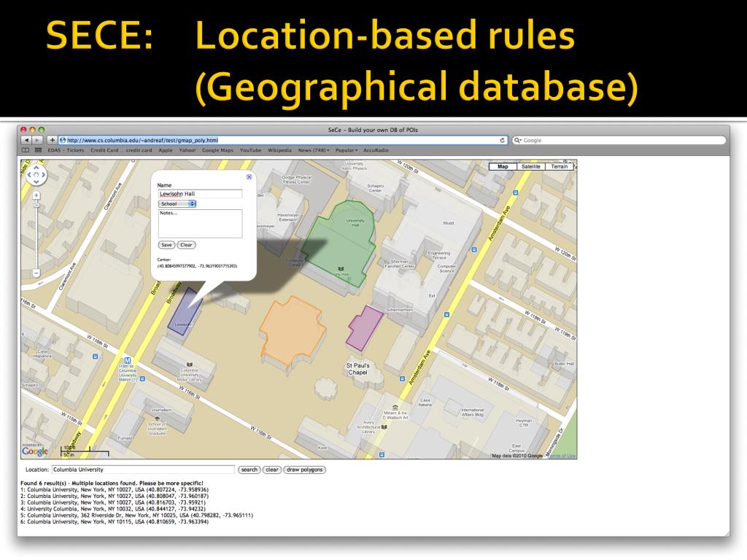
Task: Pan the map left with the arrow
Action: coord(29,175)
